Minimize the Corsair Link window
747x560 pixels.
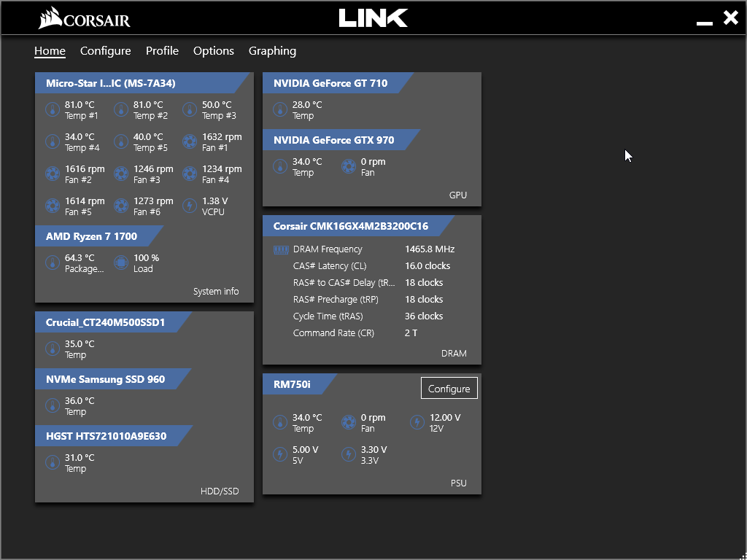705,22
